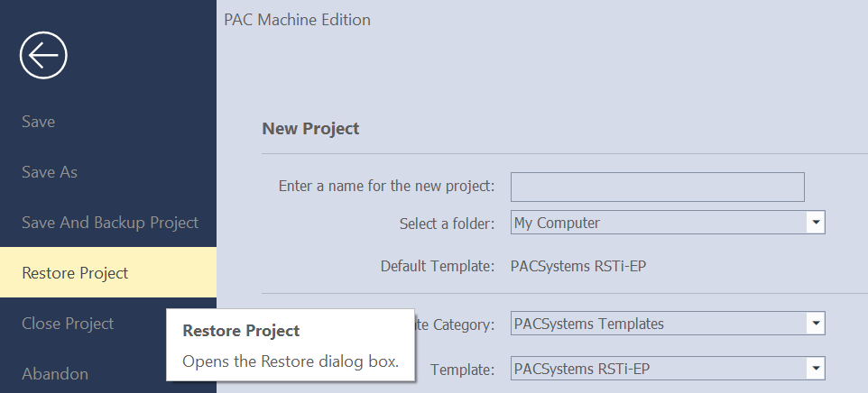The height and width of the screenshot is (393, 868).
Task: Select the New Project section heading
Action: tap(310, 129)
